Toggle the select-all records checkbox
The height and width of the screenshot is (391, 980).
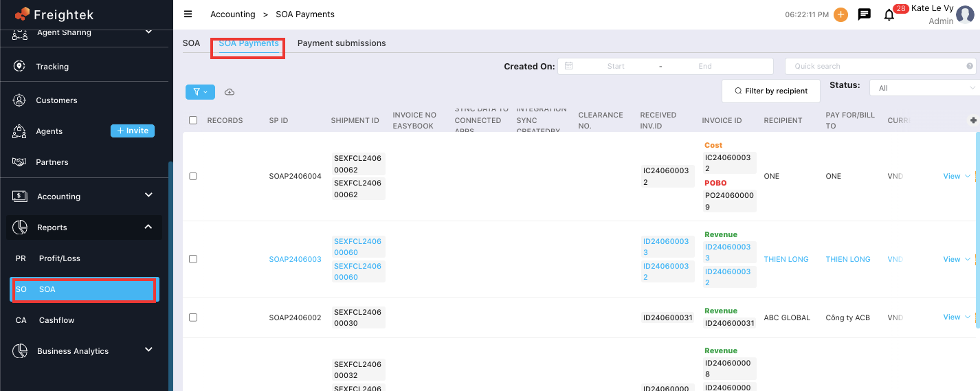193,120
